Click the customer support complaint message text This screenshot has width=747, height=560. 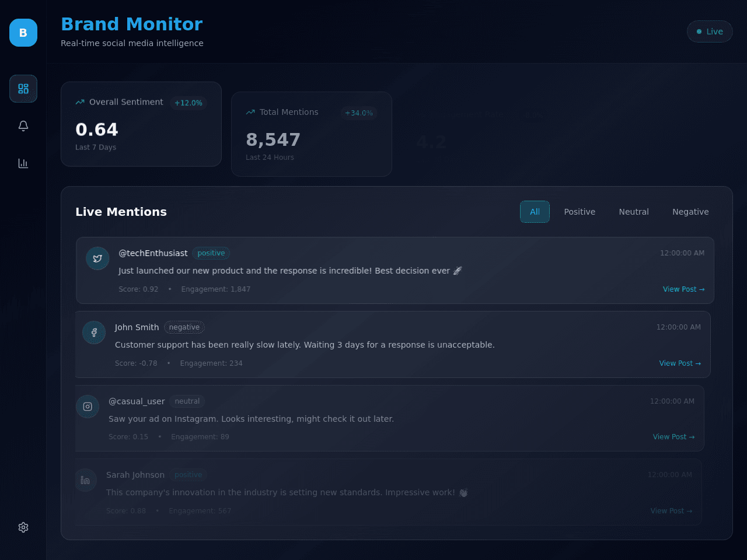[x=305, y=345]
